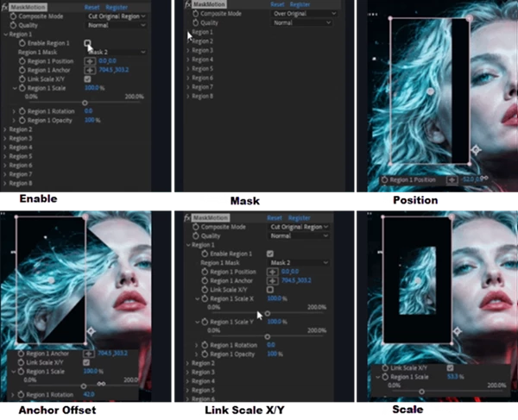This screenshot has width=518, height=420.
Task: Click scale value 53.3 in Scale panel
Action: click(x=452, y=377)
